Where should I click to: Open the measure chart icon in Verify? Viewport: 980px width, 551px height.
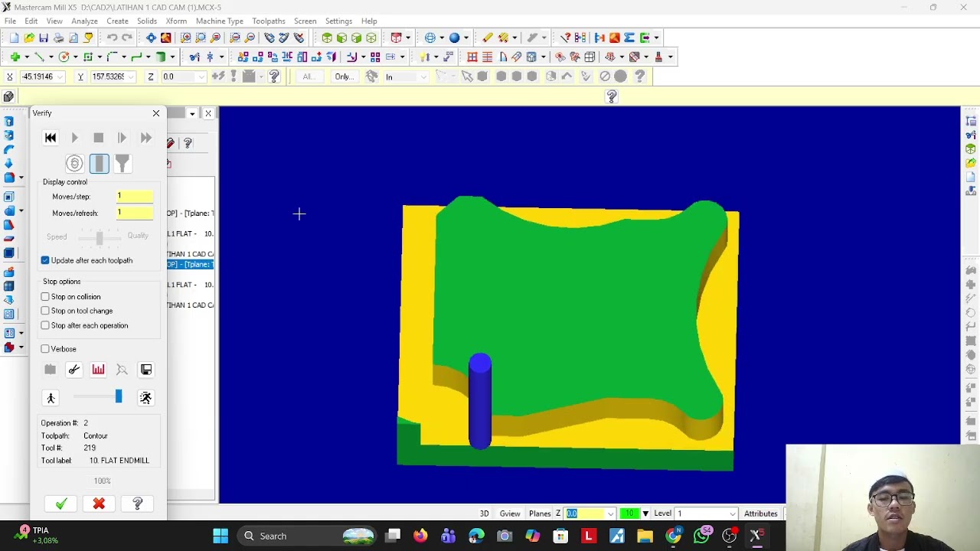98,370
